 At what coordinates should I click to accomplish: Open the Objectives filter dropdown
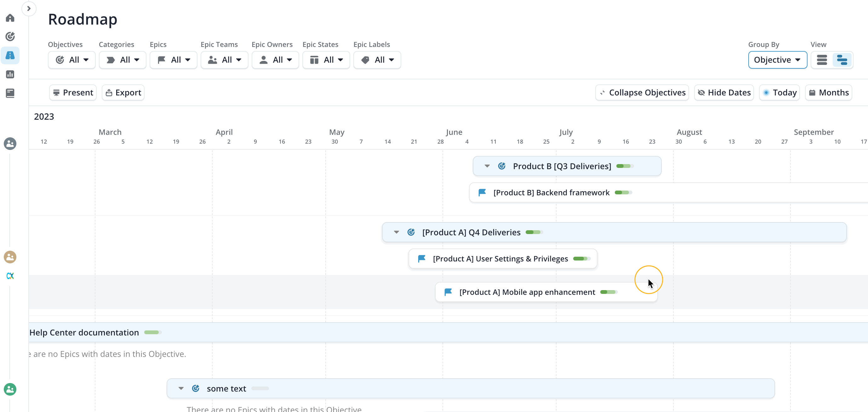72,60
